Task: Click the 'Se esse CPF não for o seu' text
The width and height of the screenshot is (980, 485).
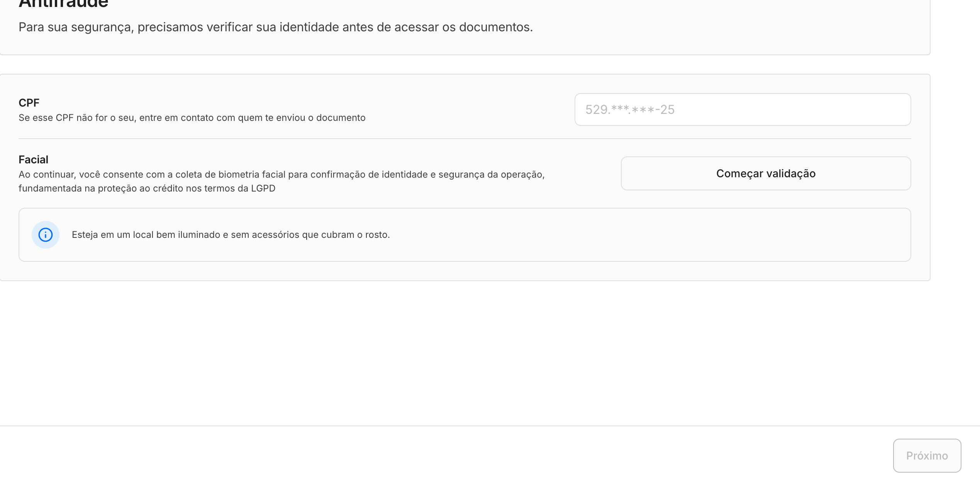Action: click(192, 118)
